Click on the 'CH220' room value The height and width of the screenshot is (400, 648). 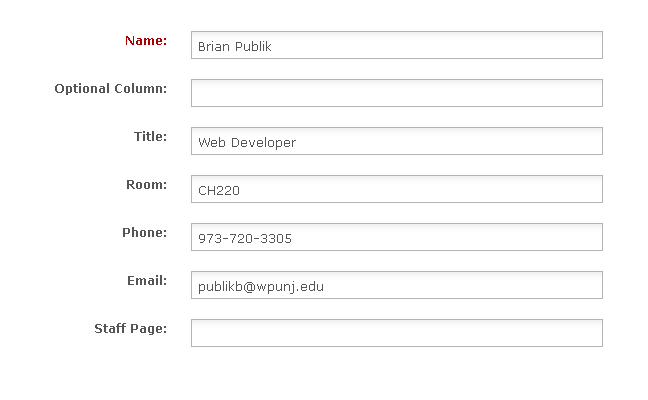(219, 190)
